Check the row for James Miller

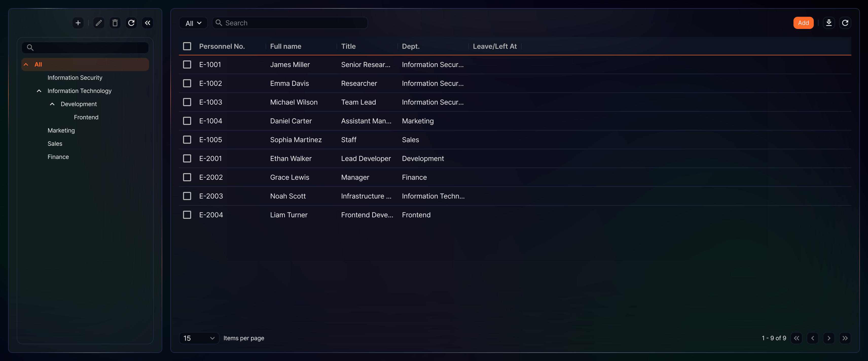[x=187, y=64]
